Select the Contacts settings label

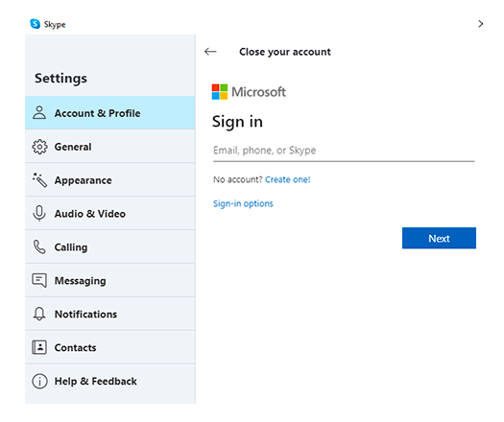(75, 347)
